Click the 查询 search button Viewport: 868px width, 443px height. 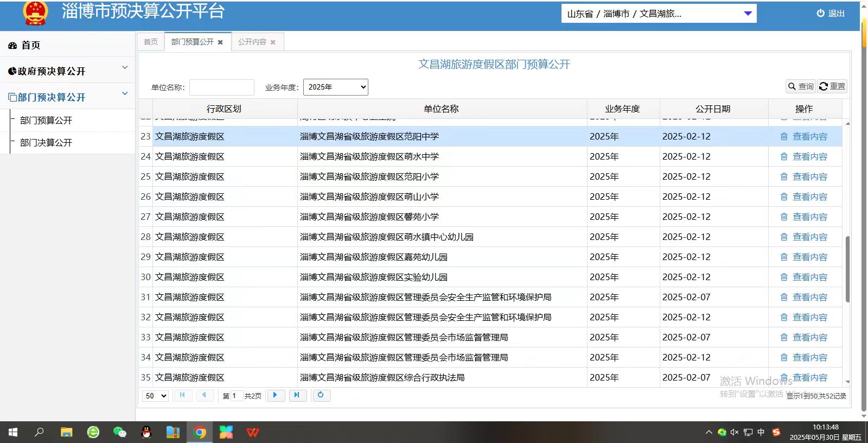801,86
